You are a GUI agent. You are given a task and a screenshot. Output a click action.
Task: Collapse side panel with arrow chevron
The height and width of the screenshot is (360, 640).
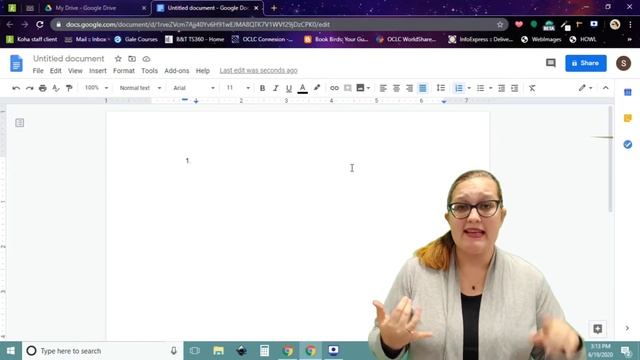pyautogui.click(x=627, y=328)
